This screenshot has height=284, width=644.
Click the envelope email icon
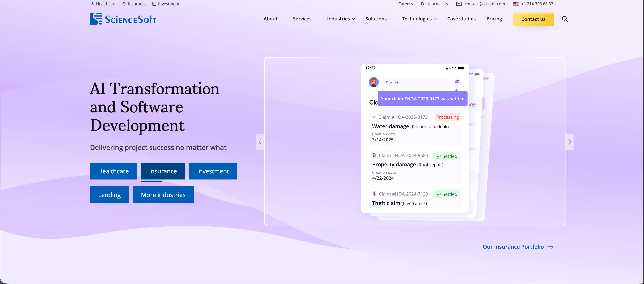[459, 4]
